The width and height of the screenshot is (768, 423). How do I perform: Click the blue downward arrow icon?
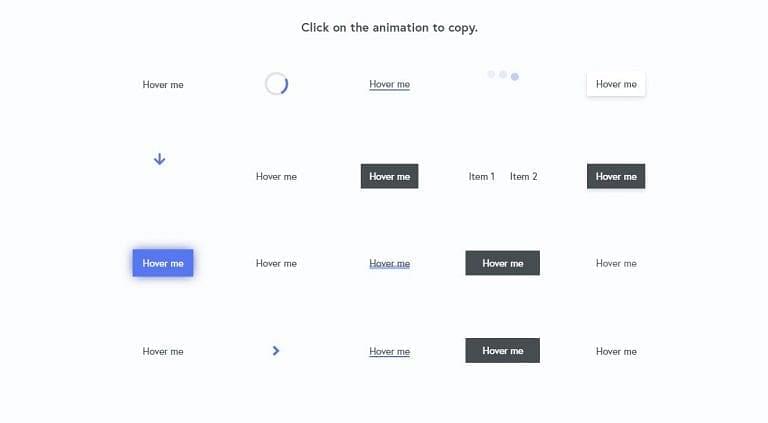160,159
